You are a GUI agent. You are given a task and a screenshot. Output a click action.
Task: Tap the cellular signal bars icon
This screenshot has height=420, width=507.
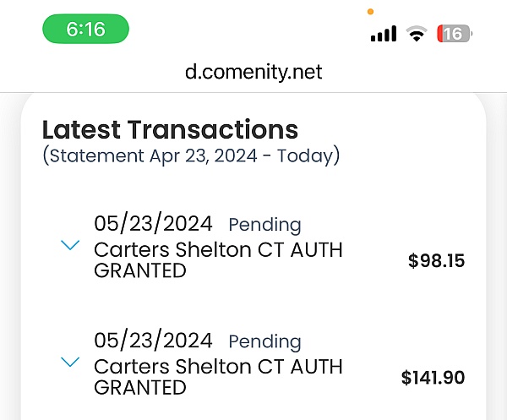(384, 34)
